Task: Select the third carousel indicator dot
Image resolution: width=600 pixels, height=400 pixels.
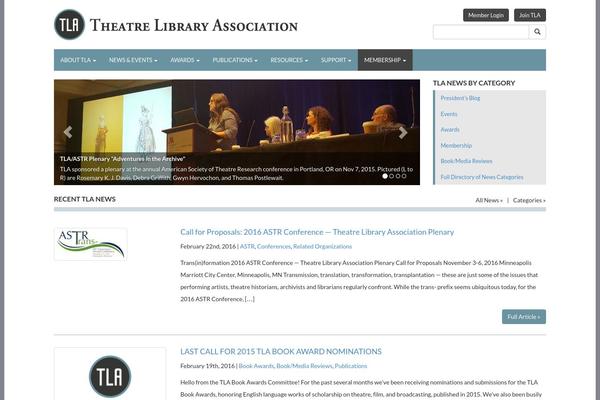Action: [x=398, y=176]
